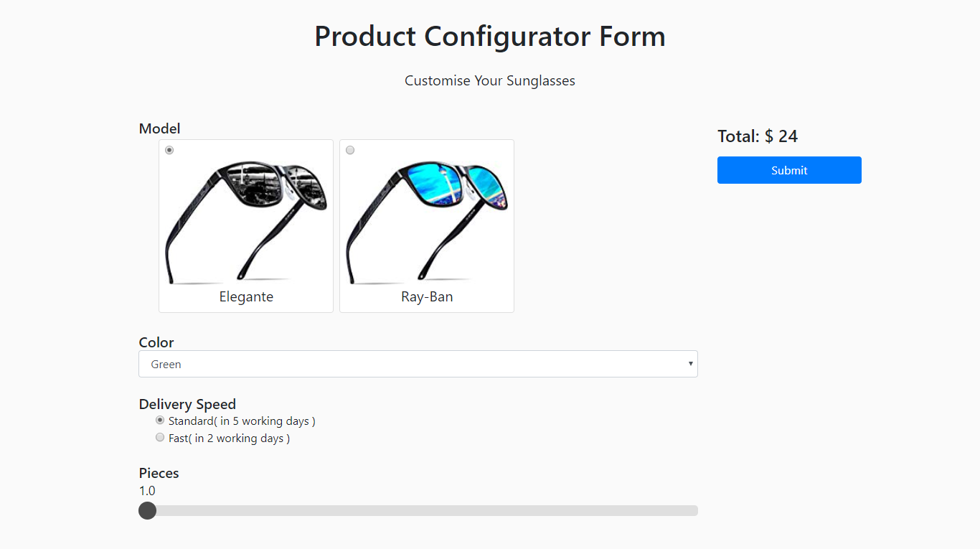Click the Ray-Ban sunglasses product image

426,215
